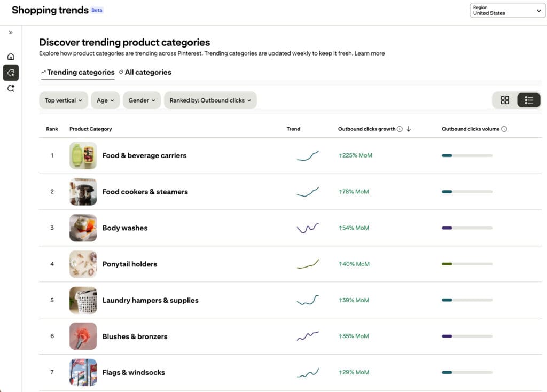Click the 39% MoM growth value
This screenshot has height=392, width=547.
coord(354,300)
